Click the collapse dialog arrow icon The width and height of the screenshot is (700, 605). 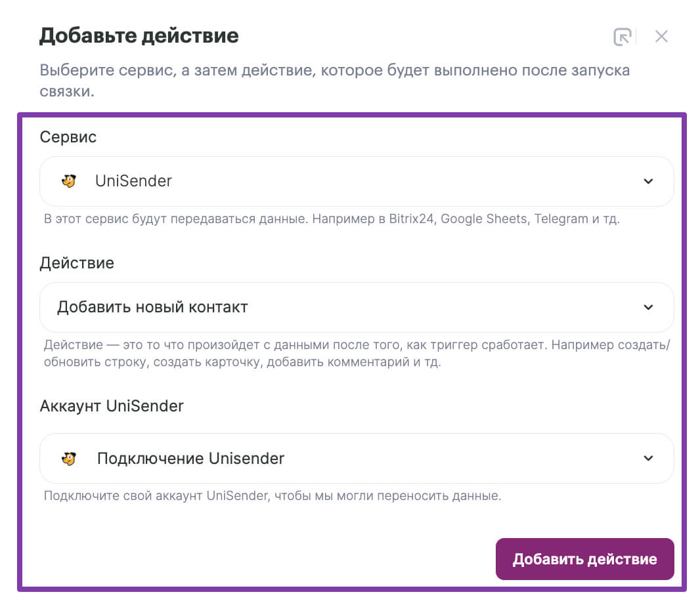(622, 37)
